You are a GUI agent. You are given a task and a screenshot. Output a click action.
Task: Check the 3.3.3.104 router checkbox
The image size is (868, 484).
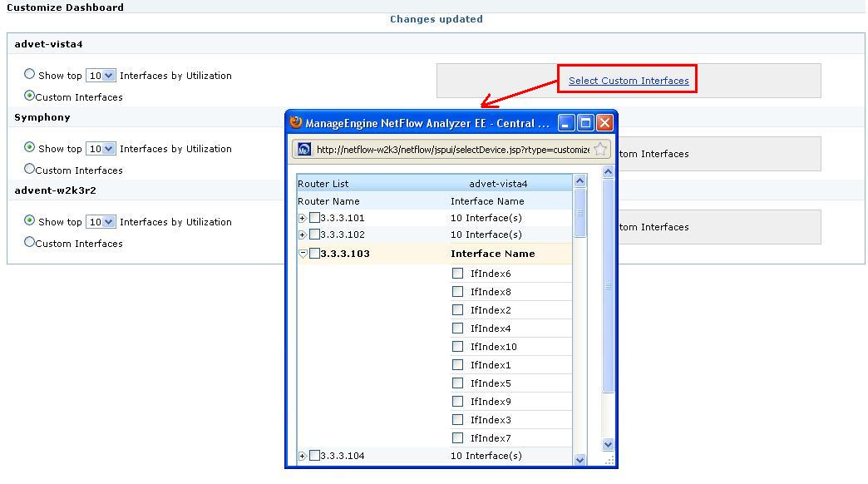tap(314, 455)
